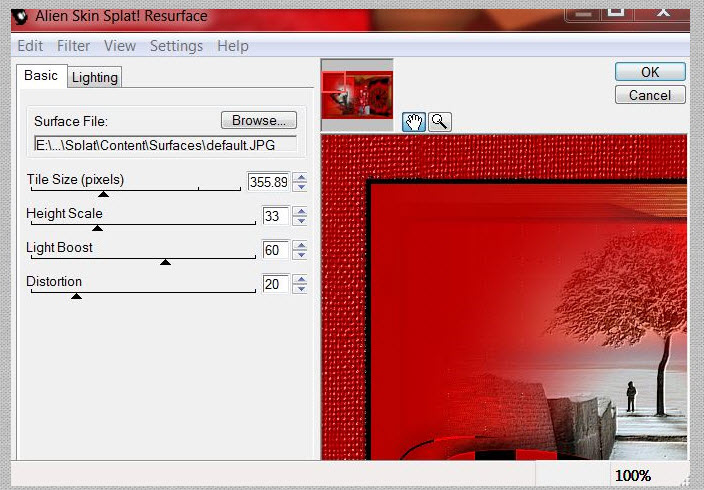Click the Tile Size slider handle
704x490 pixels.
click(x=103, y=194)
